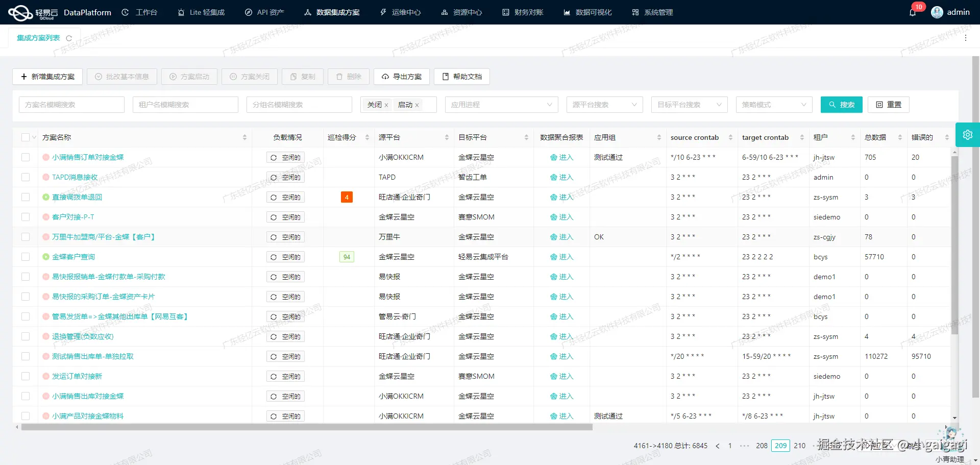The width and height of the screenshot is (980, 465).
Task: Click the 新增集成方案 button
Action: pyautogui.click(x=47, y=77)
